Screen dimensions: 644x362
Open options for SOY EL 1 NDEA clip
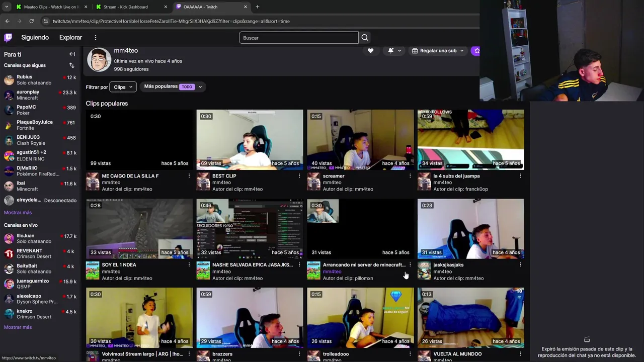click(x=189, y=265)
